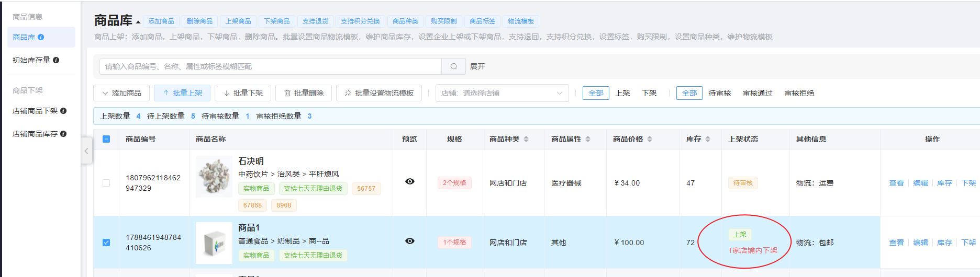Collapse the left sidebar with arrow handle
The height and width of the screenshot is (277, 980).
(86, 151)
